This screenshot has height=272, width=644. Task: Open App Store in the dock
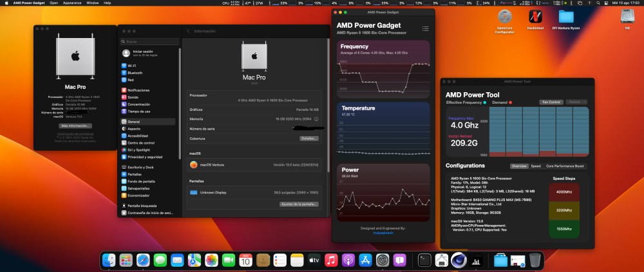(366, 260)
